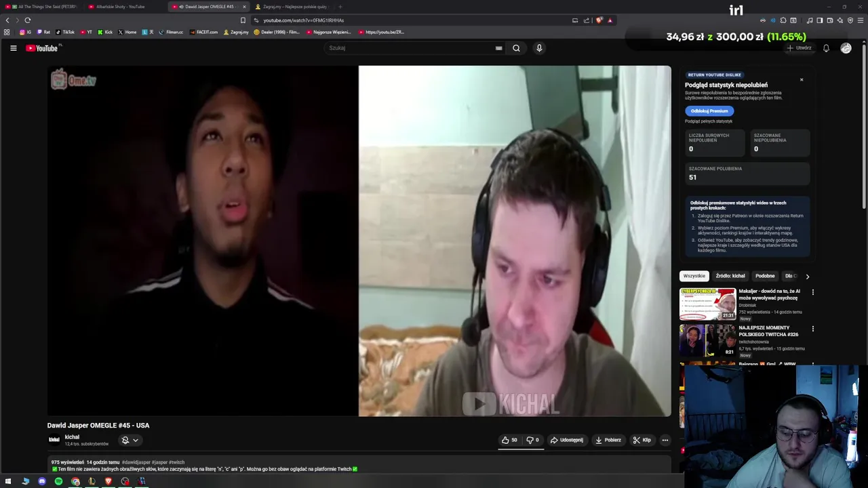Open Brave Shields lion icon
Screen dimensions: 868x488
599,20
